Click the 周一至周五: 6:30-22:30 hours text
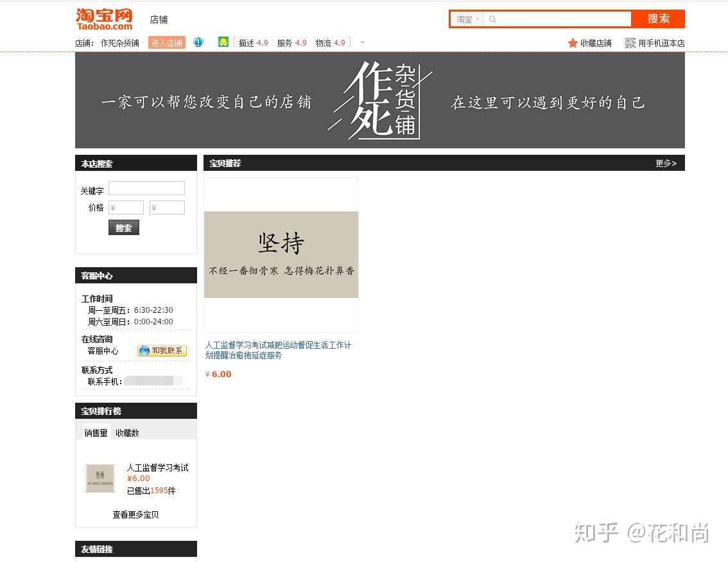This screenshot has width=728, height=562. [x=130, y=310]
